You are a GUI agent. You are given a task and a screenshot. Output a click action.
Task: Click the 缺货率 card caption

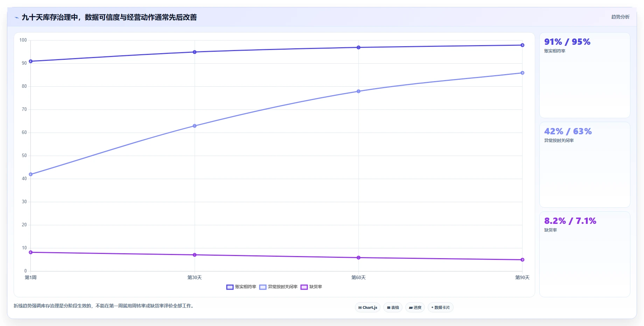[x=551, y=230]
